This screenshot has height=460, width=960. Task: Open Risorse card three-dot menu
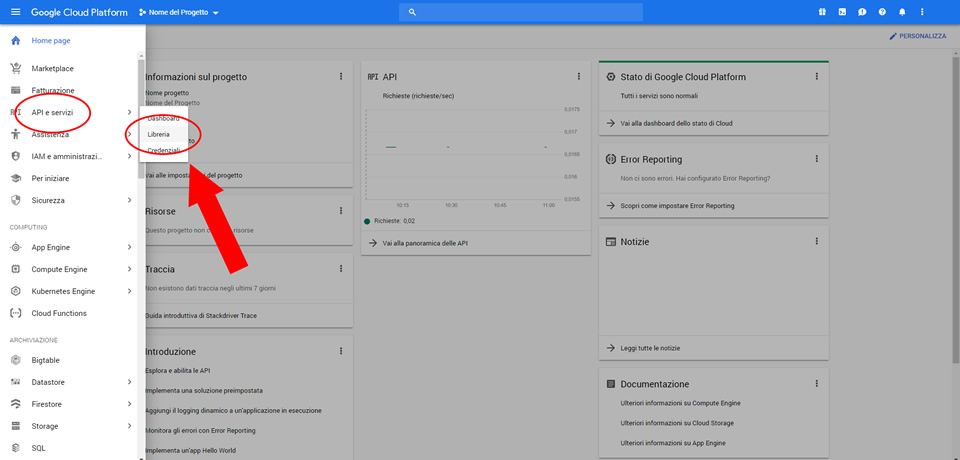(341, 211)
